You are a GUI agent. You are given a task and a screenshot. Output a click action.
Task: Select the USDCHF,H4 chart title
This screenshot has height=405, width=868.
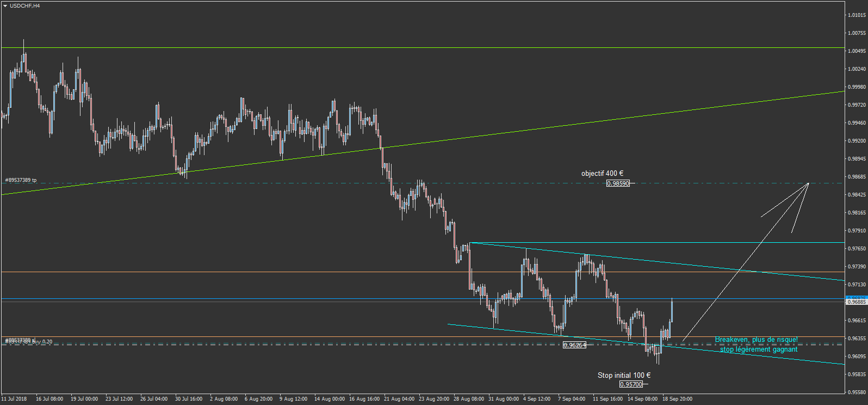click(25, 6)
